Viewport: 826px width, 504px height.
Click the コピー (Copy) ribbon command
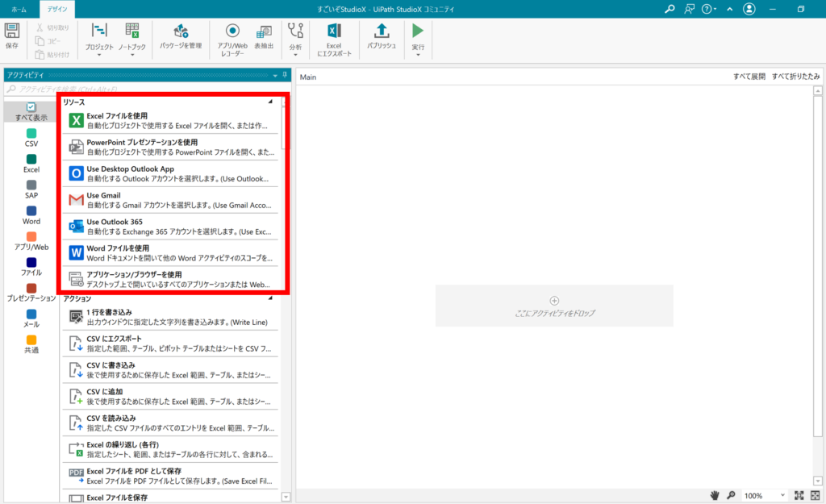click(x=48, y=41)
